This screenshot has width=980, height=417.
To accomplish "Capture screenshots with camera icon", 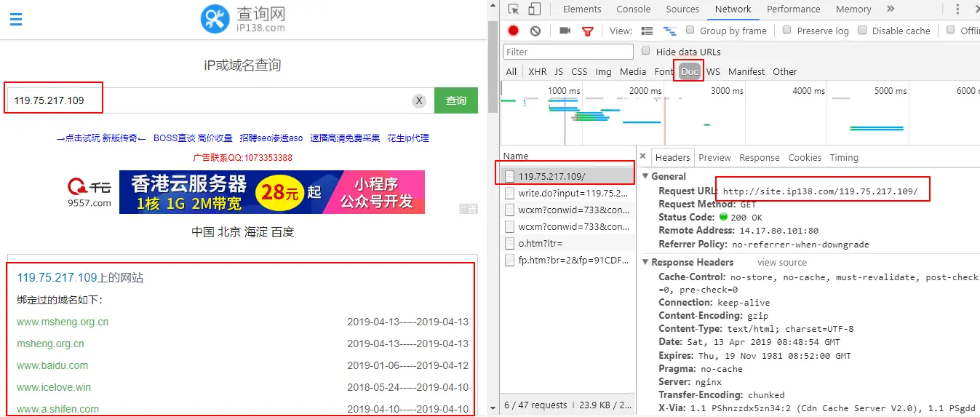I will [565, 31].
